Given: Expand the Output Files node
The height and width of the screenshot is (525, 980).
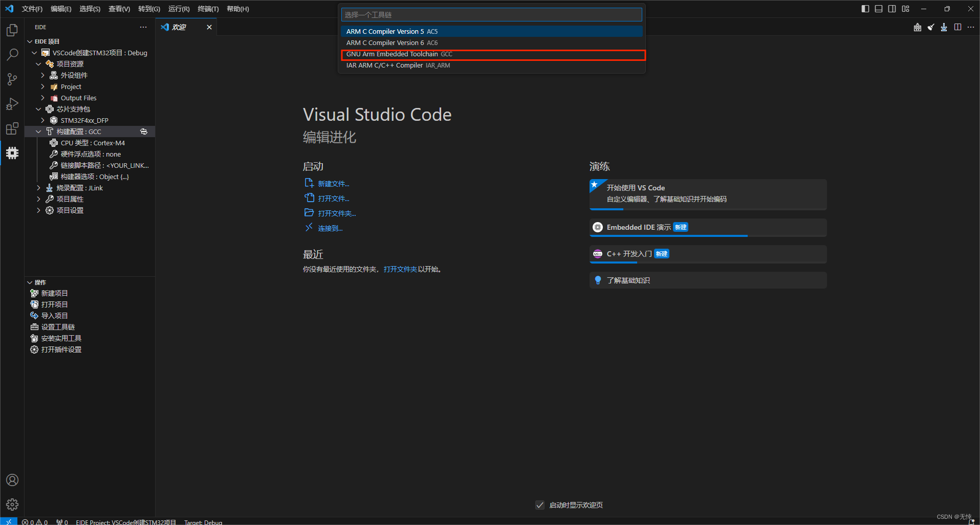Looking at the screenshot, I should coord(42,98).
